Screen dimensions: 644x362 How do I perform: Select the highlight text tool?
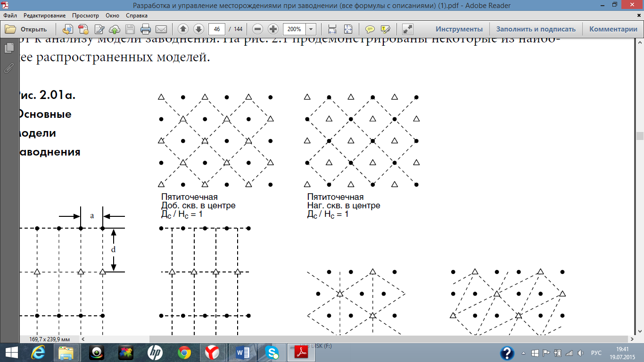pos(385,29)
